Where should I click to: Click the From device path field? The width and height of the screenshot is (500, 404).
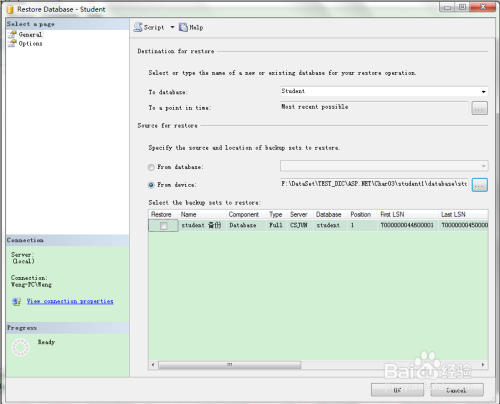click(374, 184)
